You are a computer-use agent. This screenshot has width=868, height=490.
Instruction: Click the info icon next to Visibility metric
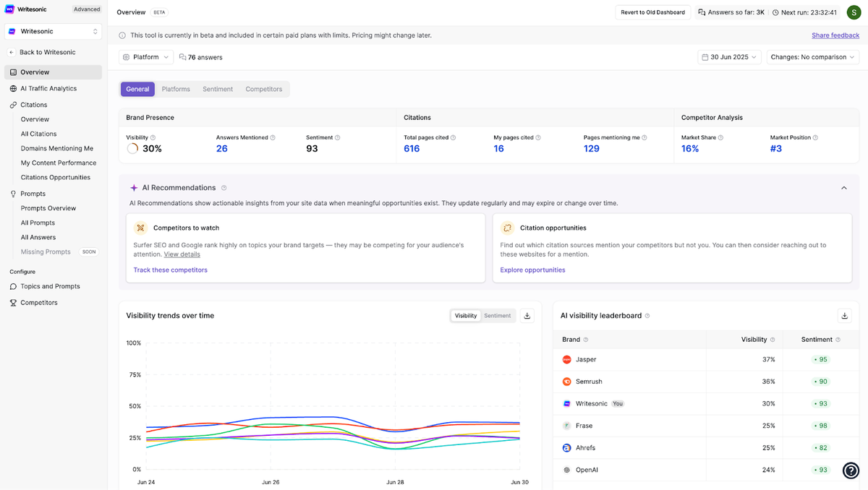point(153,137)
